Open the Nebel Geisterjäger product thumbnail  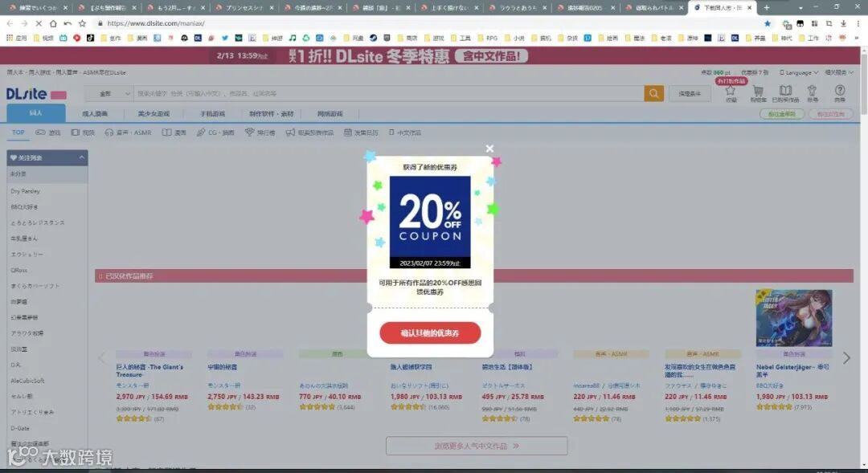pos(794,318)
